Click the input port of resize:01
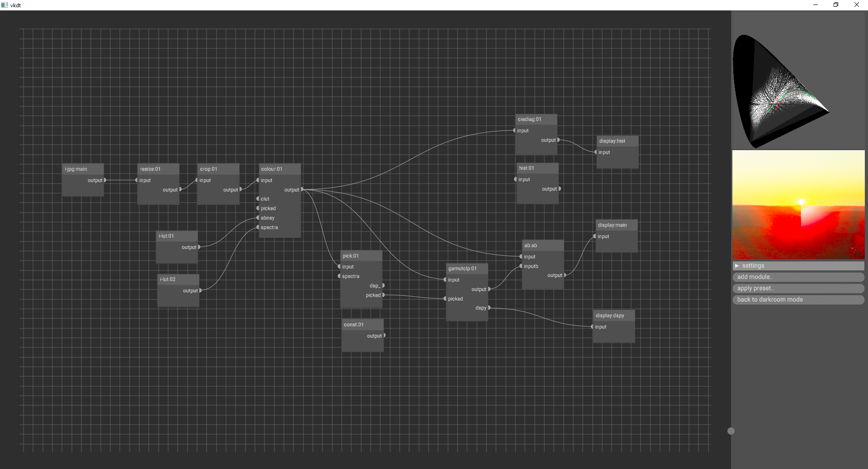 click(137, 180)
